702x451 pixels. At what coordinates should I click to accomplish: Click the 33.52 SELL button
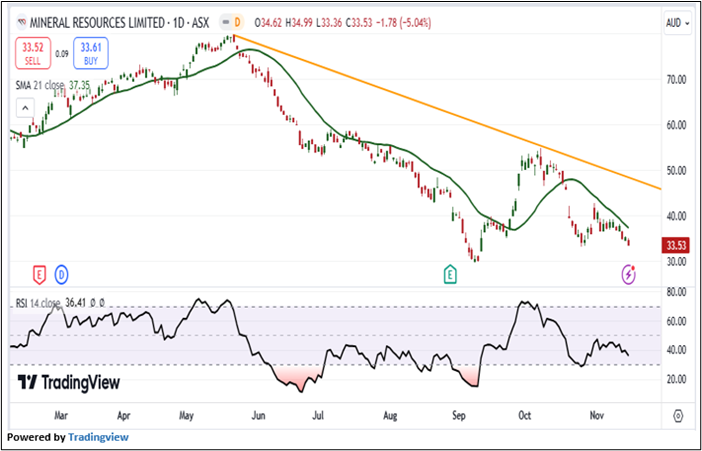(x=32, y=54)
